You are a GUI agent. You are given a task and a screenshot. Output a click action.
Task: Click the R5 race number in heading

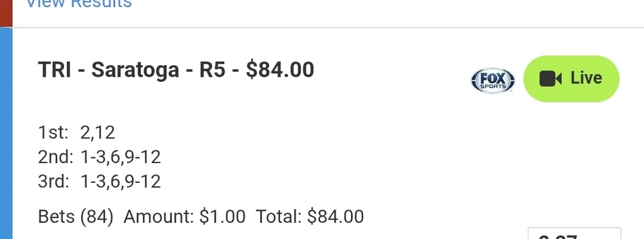point(213,70)
